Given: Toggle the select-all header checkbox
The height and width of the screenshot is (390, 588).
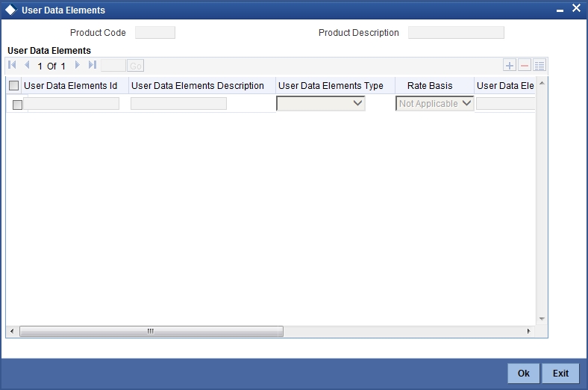Looking at the screenshot, I should (14, 86).
